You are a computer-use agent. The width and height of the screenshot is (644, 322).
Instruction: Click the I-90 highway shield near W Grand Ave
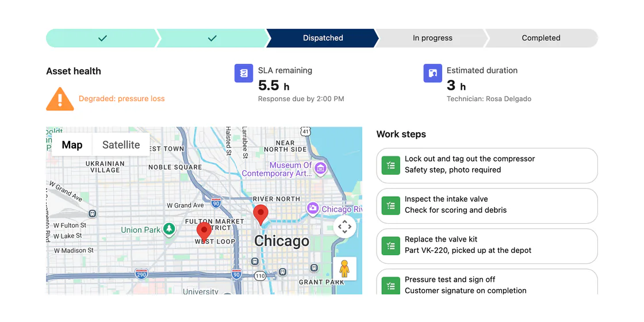point(216,202)
